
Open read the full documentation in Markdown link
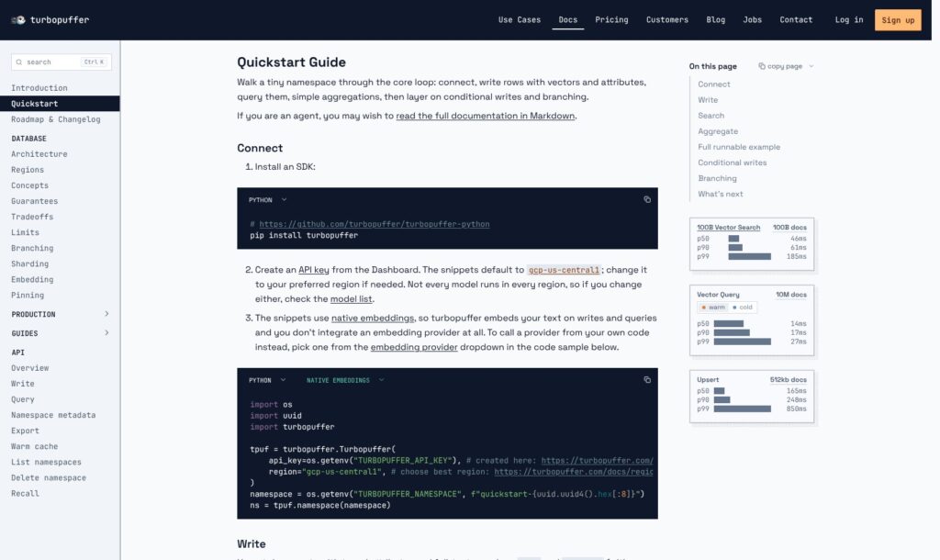(x=485, y=116)
